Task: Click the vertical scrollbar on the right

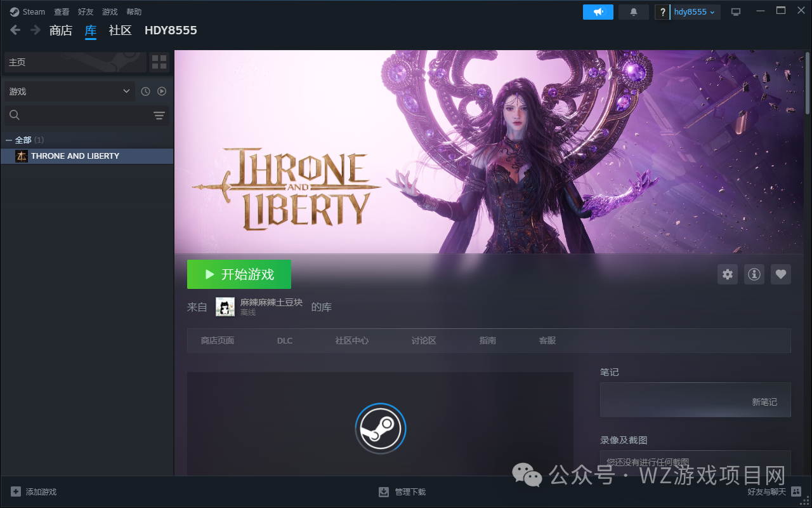Action: point(808,83)
